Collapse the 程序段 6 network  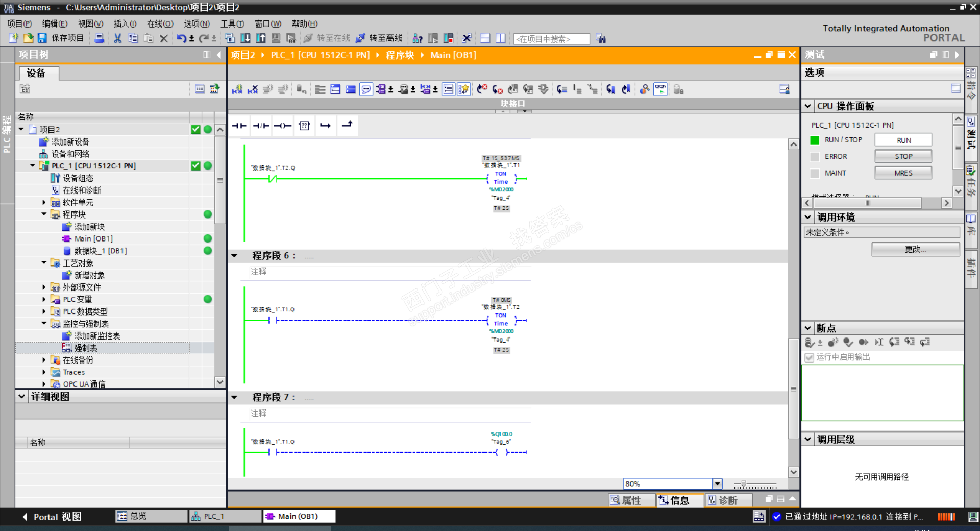[234, 256]
